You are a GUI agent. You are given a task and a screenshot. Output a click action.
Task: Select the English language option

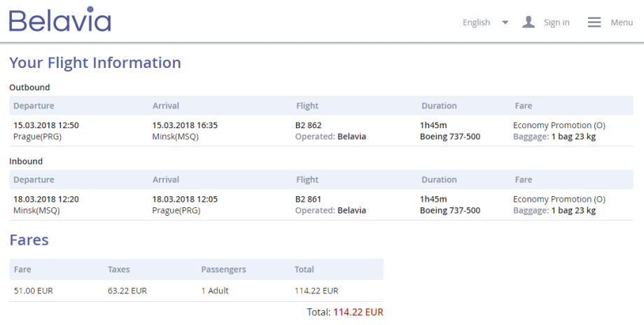click(x=476, y=22)
